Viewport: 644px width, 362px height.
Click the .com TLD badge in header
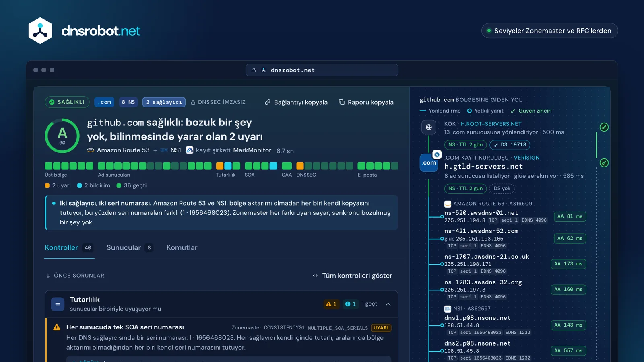point(104,102)
